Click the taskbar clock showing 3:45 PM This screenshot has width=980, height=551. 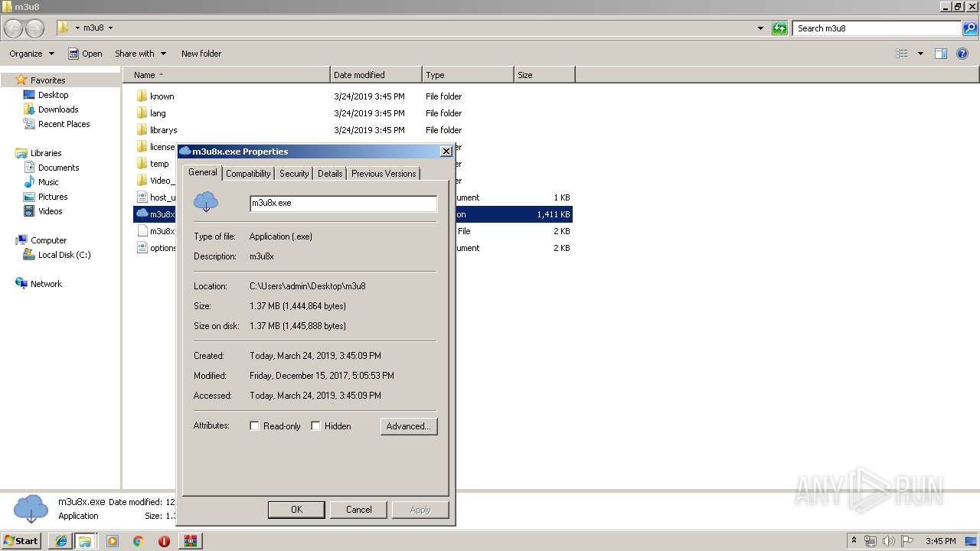click(940, 541)
